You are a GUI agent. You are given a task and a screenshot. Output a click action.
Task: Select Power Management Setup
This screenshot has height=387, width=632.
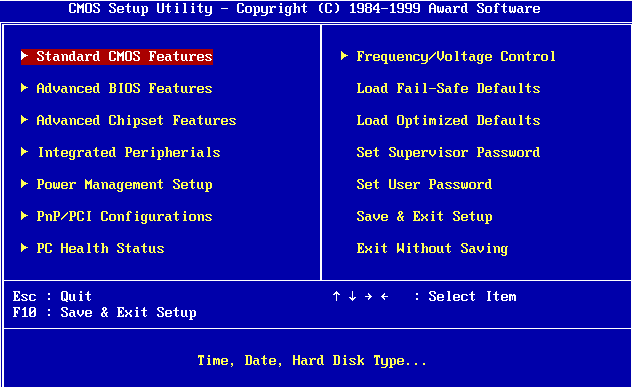(x=124, y=185)
